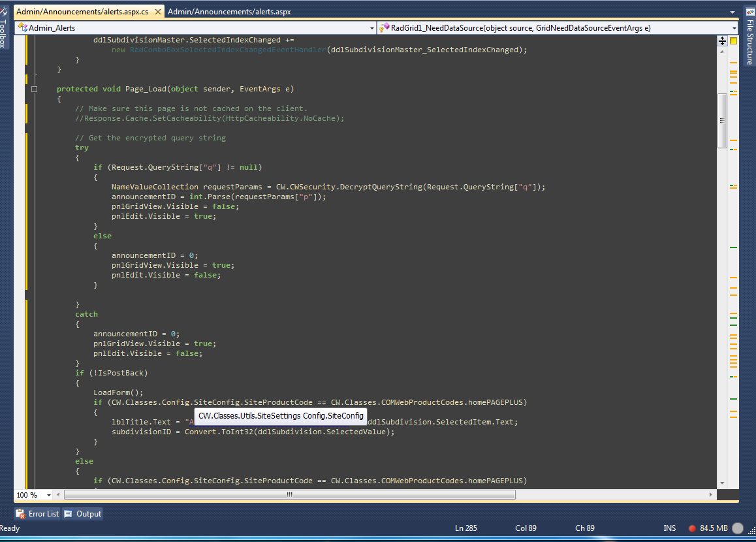Click the vertical scrollbar thumb
This screenshot has width=756, height=542.
[x=722, y=121]
